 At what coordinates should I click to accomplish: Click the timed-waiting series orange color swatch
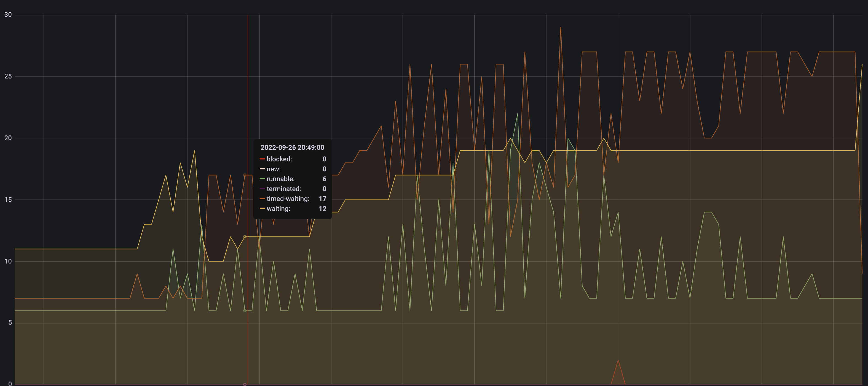pos(262,199)
